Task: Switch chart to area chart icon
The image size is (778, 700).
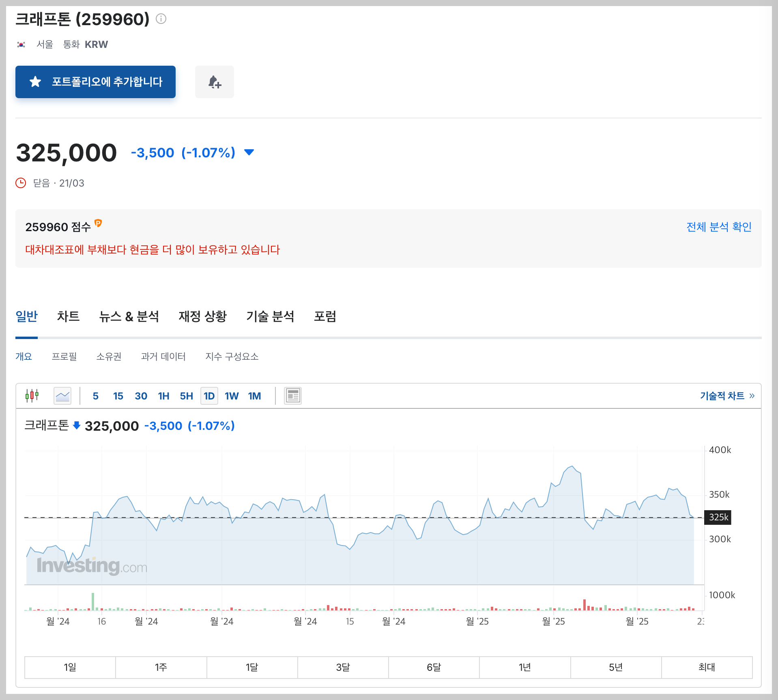Action: pos(62,396)
